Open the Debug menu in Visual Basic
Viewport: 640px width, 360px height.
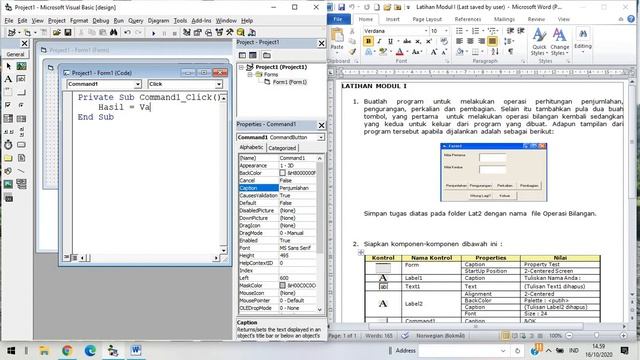tap(100, 20)
